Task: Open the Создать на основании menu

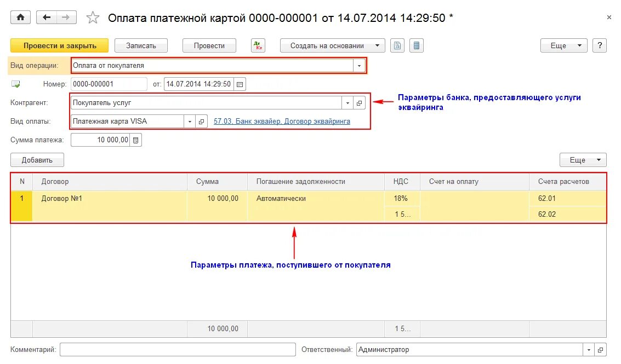Action: (x=332, y=45)
